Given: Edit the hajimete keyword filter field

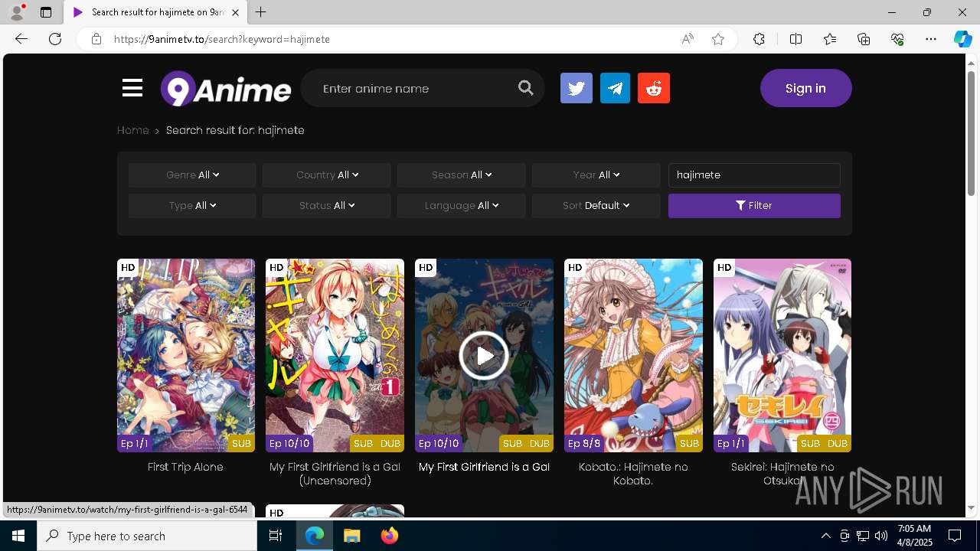Looking at the screenshot, I should [754, 175].
